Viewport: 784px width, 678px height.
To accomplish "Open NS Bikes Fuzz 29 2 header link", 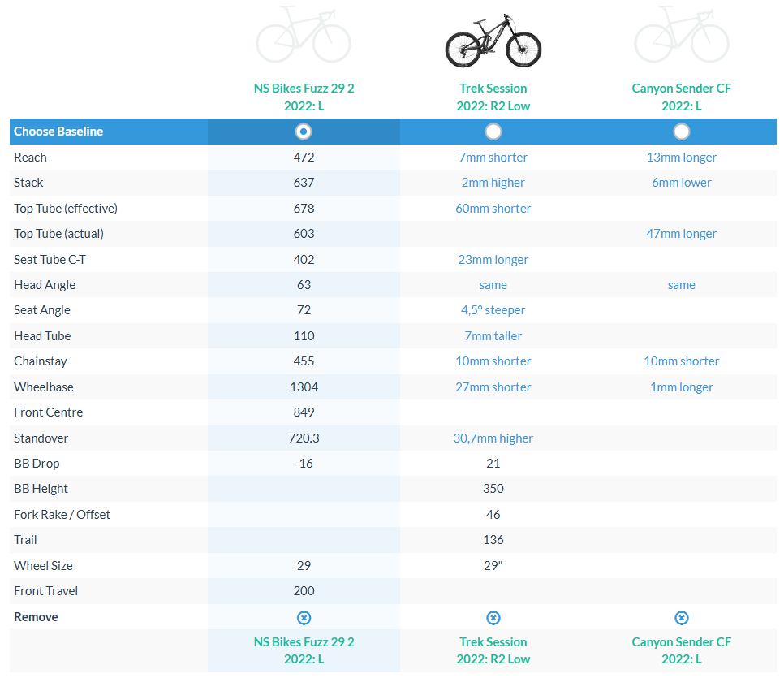I will [304, 97].
